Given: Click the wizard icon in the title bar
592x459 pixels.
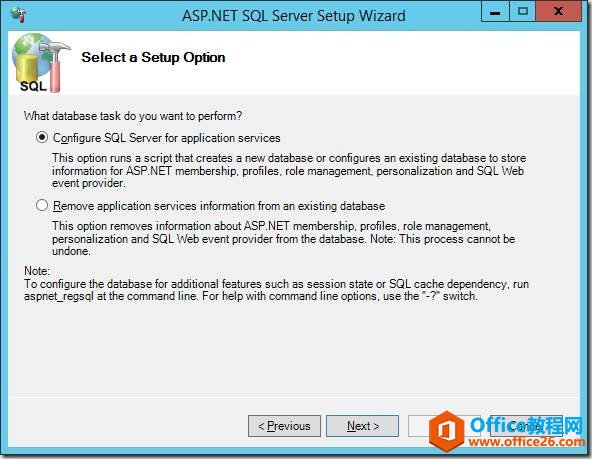Looking at the screenshot, I should point(18,14).
